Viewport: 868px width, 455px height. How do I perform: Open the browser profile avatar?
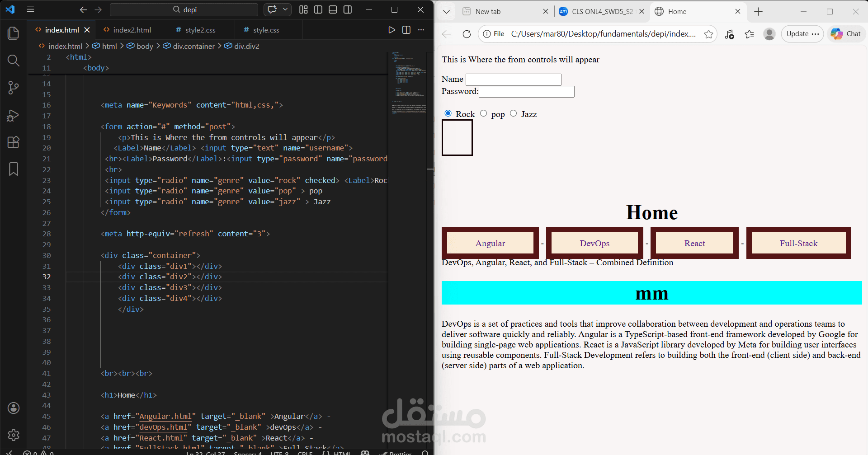coord(769,34)
